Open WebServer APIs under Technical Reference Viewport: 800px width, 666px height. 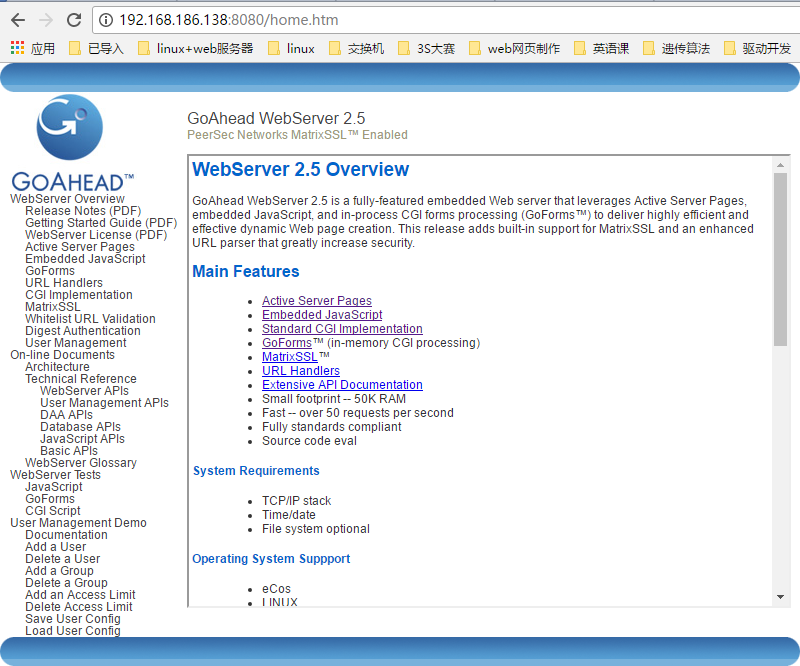tap(84, 391)
